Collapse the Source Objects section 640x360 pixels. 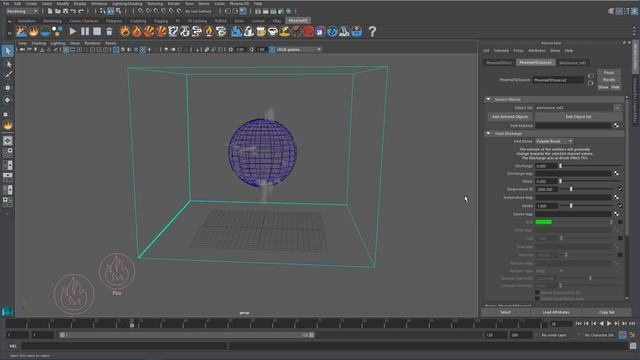coord(488,100)
